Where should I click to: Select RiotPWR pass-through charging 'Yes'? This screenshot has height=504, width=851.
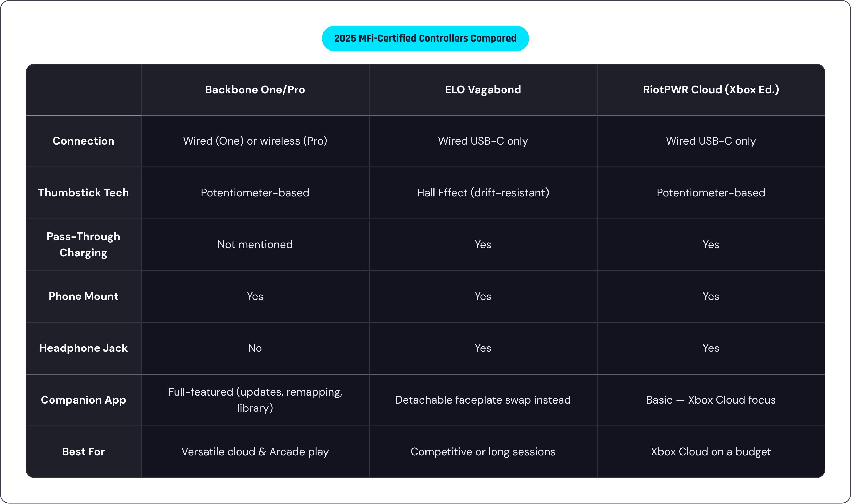tap(711, 245)
